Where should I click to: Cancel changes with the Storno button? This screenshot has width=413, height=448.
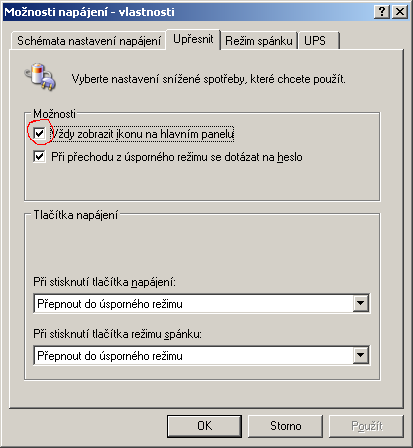point(285,426)
